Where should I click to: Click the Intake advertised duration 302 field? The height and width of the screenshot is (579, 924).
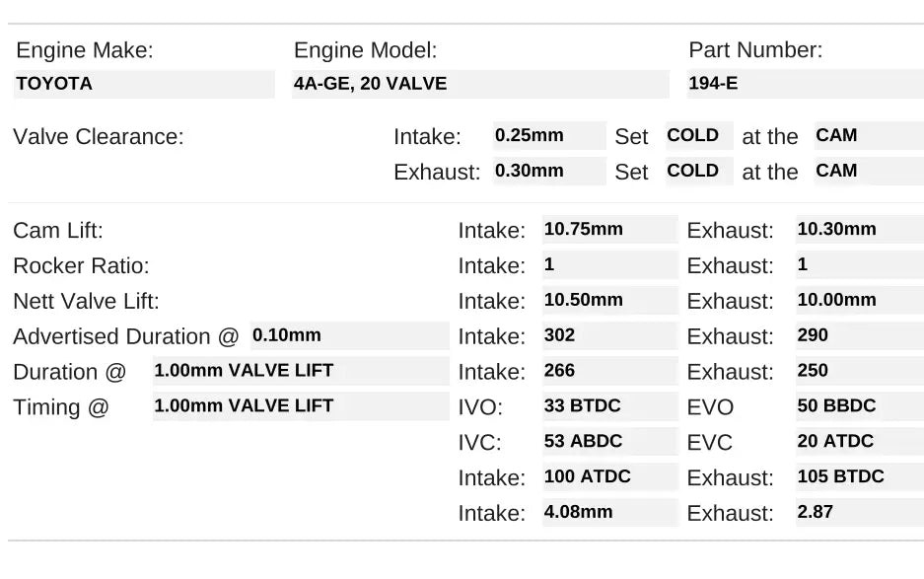609,335
